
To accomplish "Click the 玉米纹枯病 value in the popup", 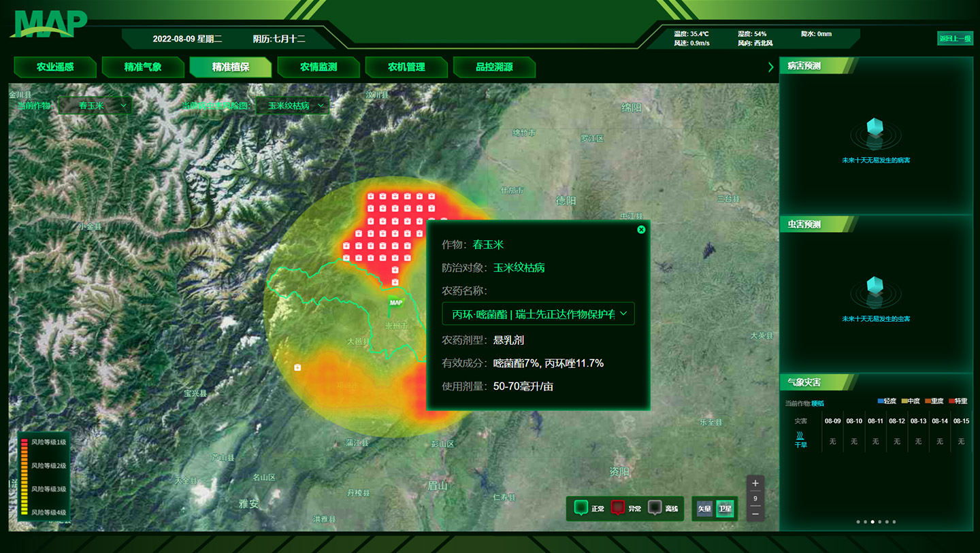I will [519, 267].
